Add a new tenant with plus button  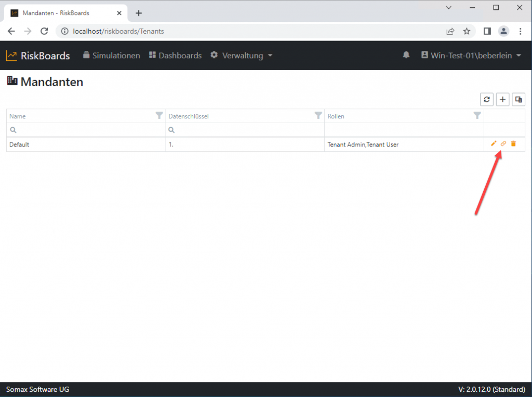click(x=502, y=99)
